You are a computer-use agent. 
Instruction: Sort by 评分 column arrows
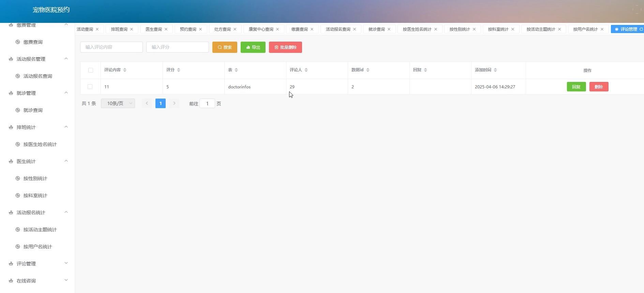179,70
